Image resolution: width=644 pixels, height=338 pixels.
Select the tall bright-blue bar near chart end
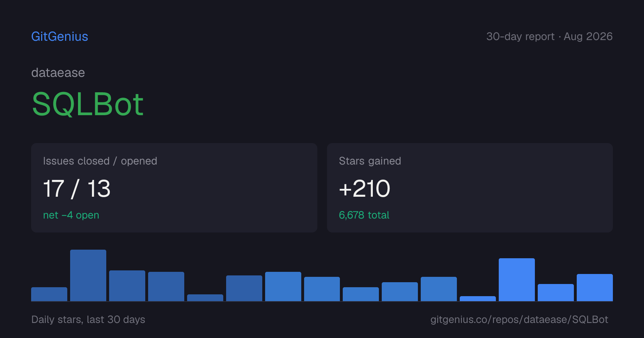(x=517, y=280)
